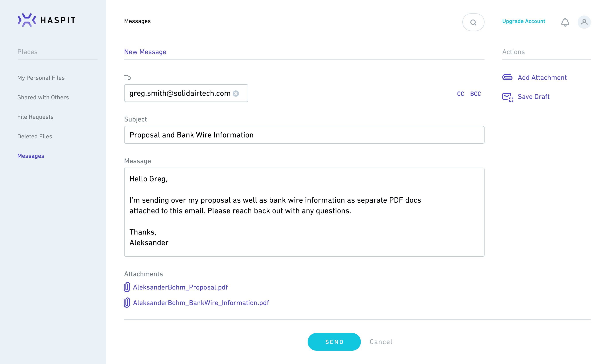Show the CC field
This screenshot has height=364, width=606.
click(x=460, y=94)
